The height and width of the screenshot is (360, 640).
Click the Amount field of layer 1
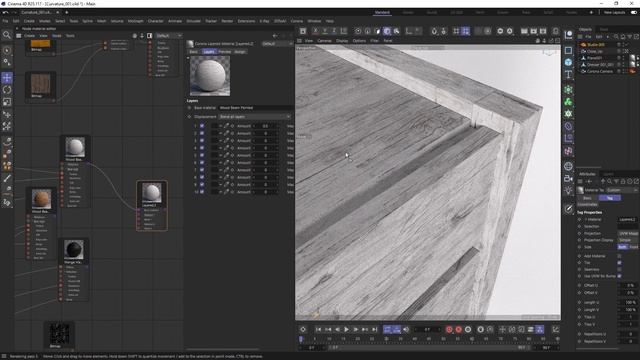[x=265, y=126]
